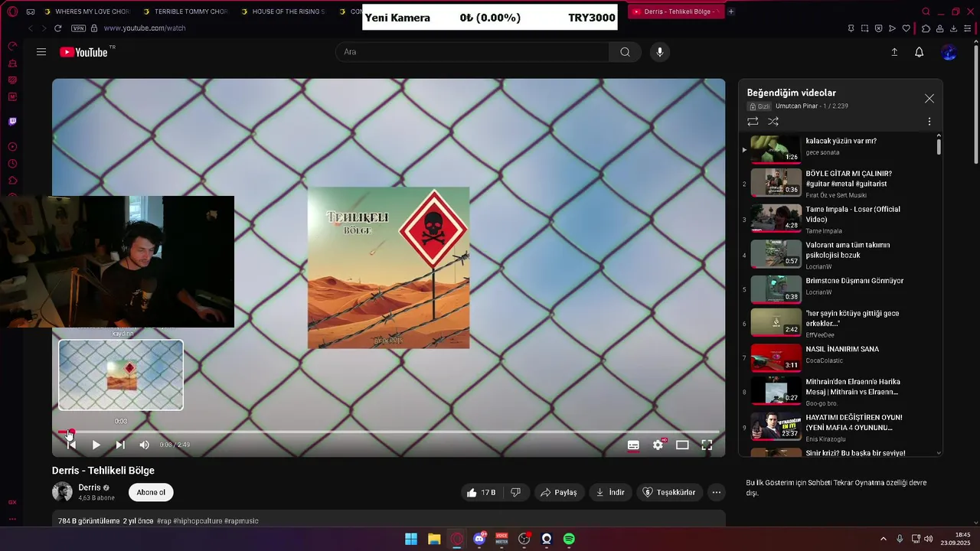Toggle playlist shuffle

tap(773, 122)
